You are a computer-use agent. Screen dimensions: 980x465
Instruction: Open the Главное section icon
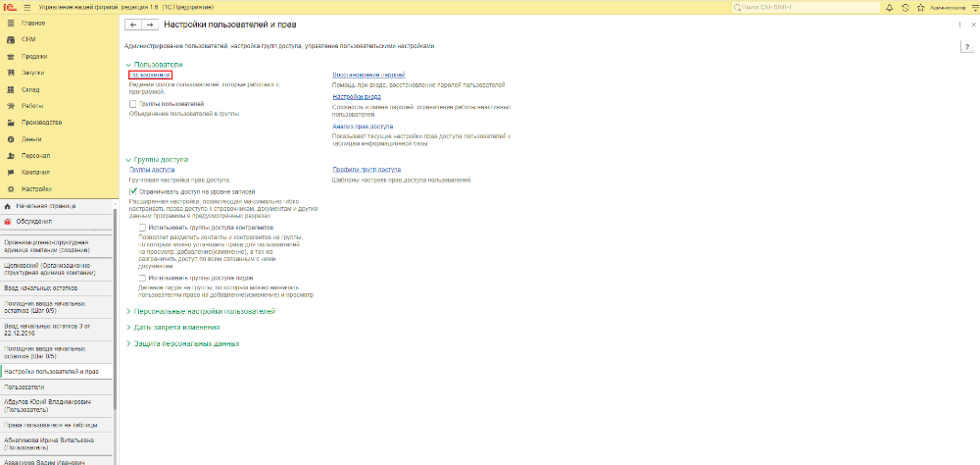(10, 24)
